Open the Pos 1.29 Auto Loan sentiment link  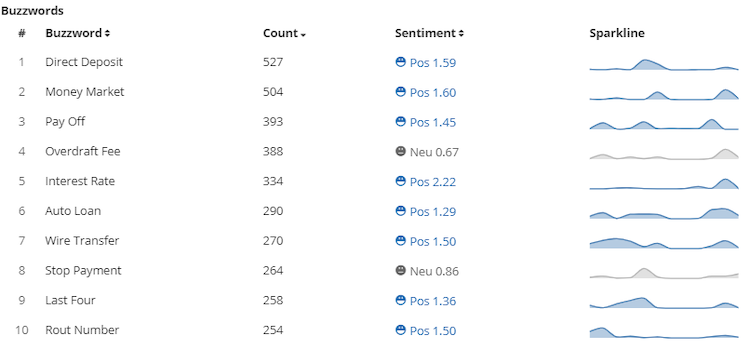point(432,211)
